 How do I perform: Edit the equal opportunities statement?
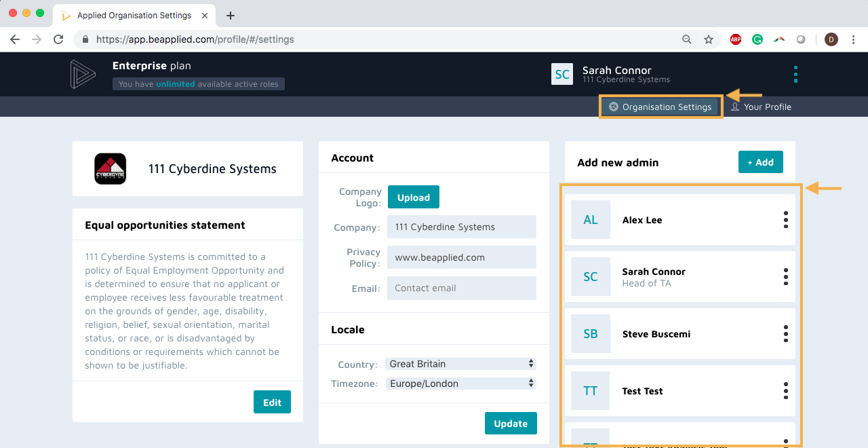272,403
